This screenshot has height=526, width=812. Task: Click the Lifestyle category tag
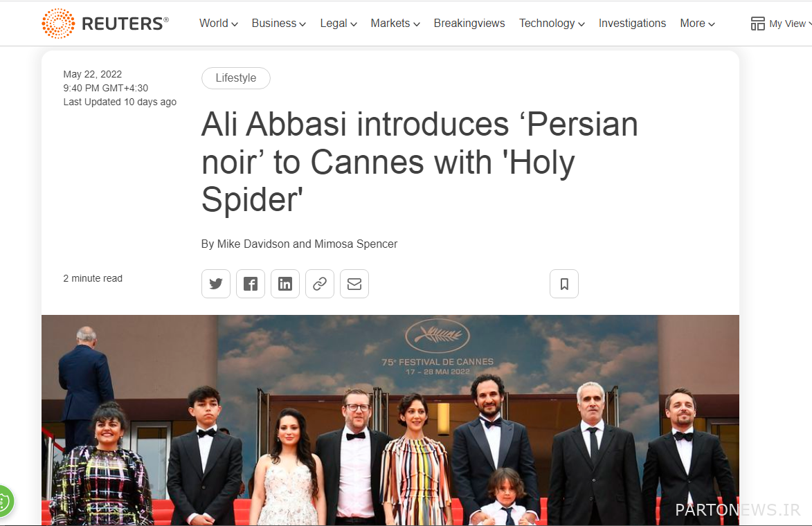click(235, 78)
